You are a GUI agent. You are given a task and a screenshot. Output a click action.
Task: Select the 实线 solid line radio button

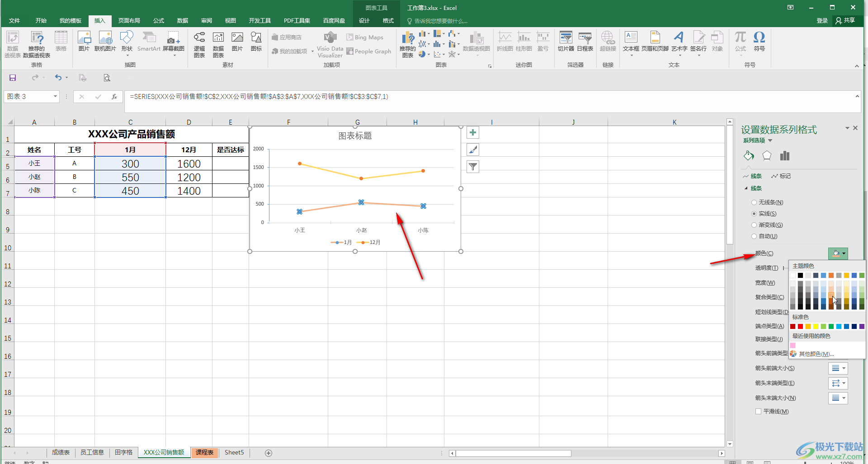coord(754,214)
